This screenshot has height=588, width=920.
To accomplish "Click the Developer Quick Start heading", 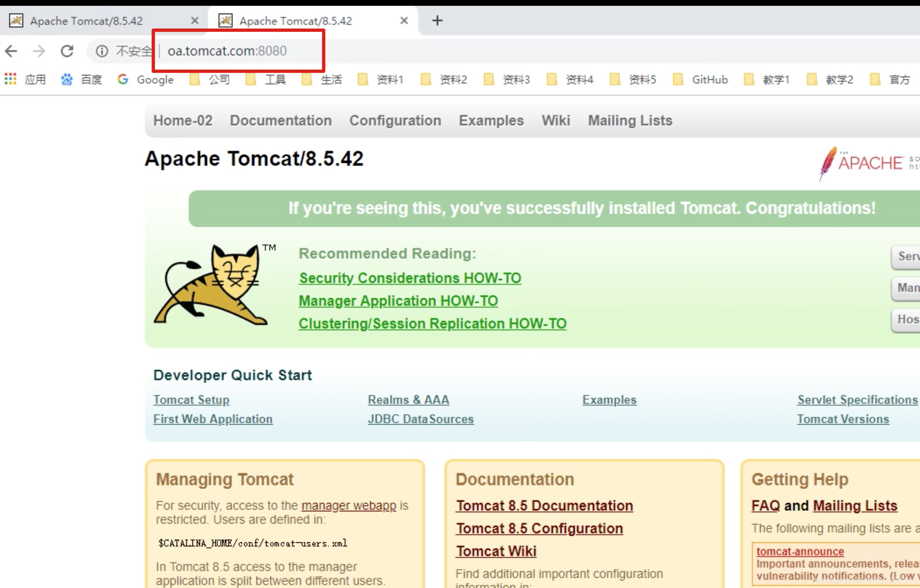I will tap(232, 375).
